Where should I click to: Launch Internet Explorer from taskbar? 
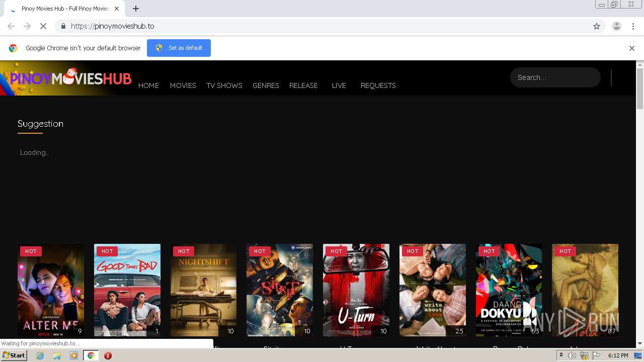[x=40, y=355]
